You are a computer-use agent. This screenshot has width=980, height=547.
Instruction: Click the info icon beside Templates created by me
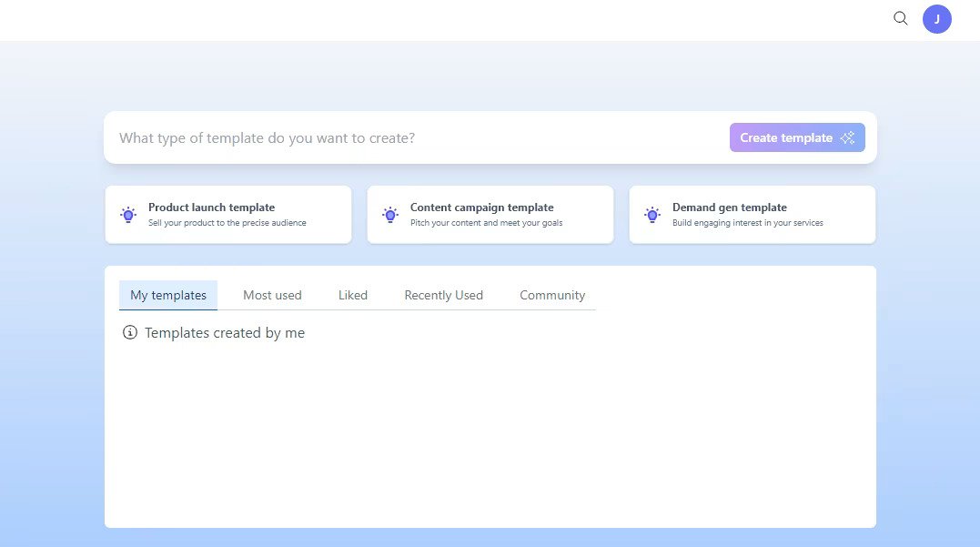coord(129,332)
